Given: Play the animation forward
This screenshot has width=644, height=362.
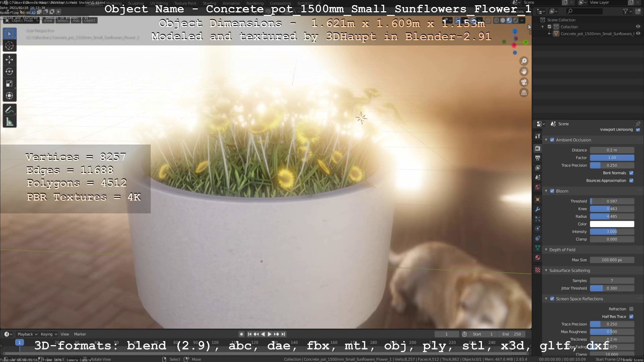Looking at the screenshot, I should tap(270, 334).
